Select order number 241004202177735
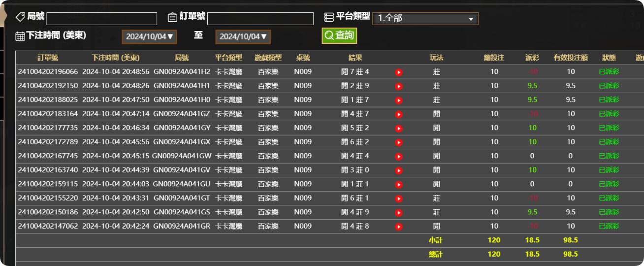This screenshot has width=644, height=266. [x=48, y=128]
